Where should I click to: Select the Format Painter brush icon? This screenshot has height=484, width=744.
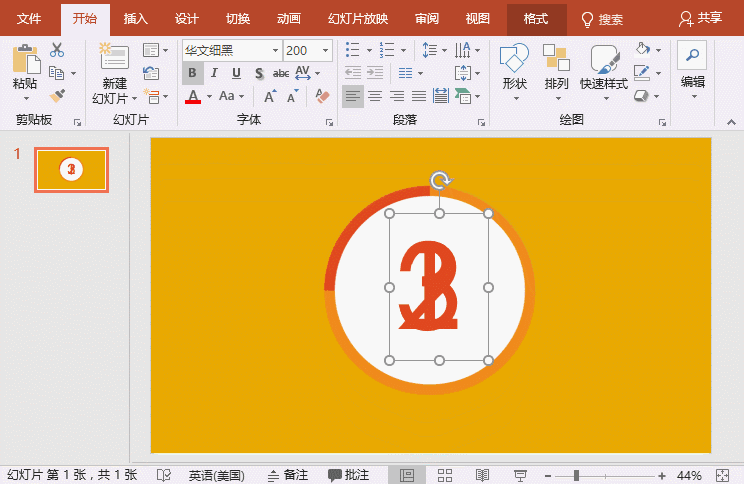point(57,95)
